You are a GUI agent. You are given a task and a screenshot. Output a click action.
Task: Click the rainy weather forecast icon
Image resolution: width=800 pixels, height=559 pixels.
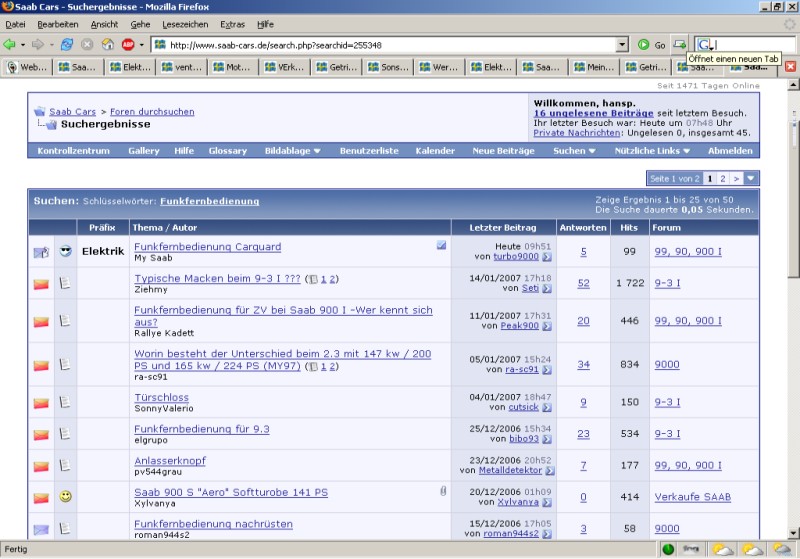(782, 549)
